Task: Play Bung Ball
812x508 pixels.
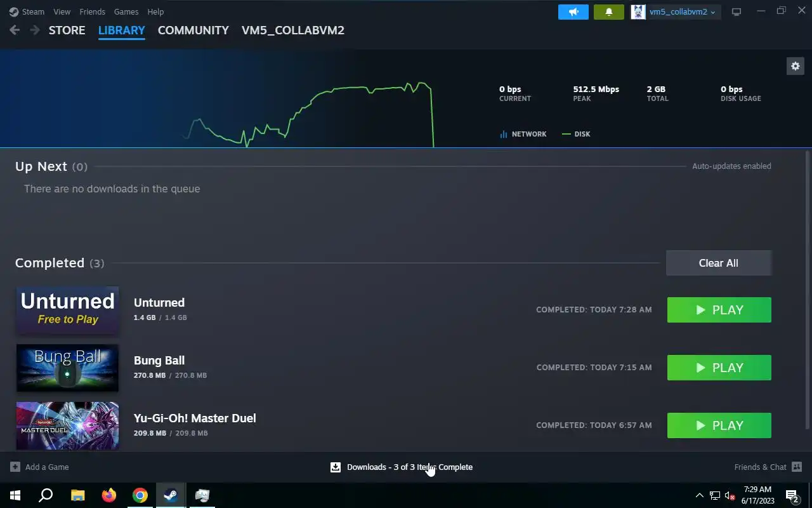Action: click(x=719, y=368)
